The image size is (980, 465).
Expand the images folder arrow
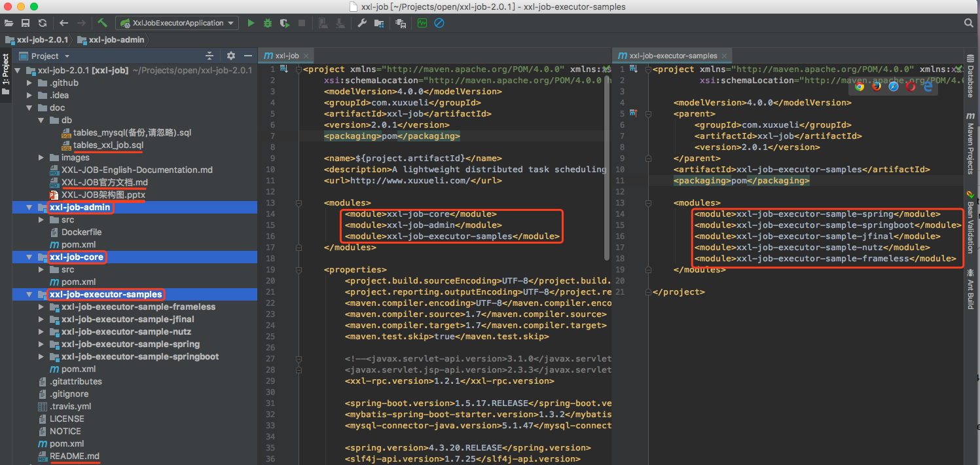pyautogui.click(x=41, y=157)
